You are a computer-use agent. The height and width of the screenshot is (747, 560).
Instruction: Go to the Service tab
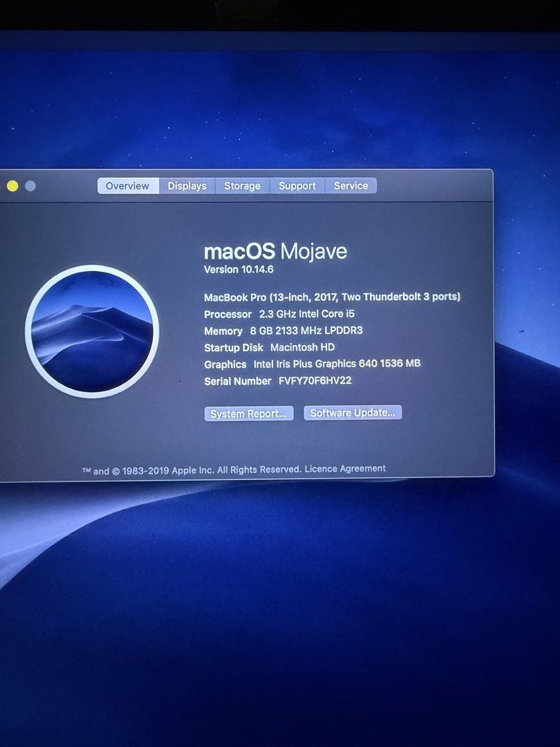[351, 186]
